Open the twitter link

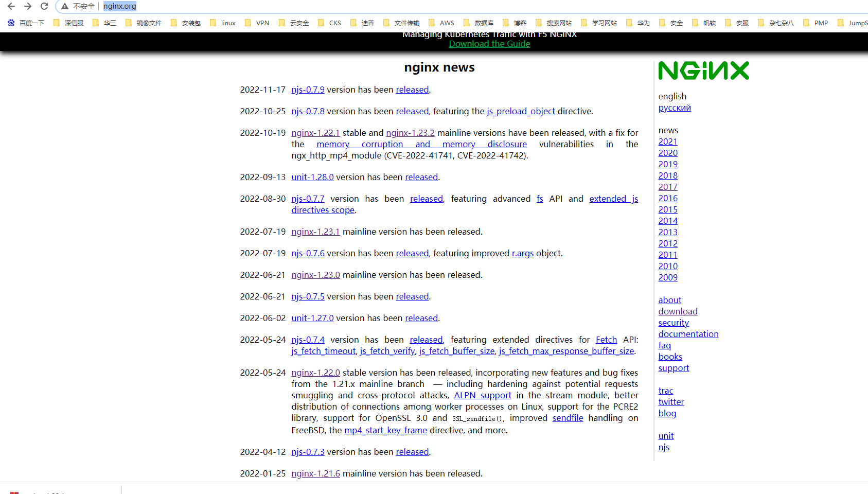[x=671, y=402]
